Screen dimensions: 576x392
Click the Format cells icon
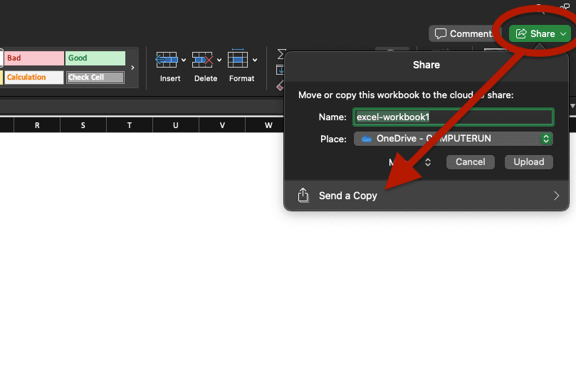pyautogui.click(x=238, y=60)
